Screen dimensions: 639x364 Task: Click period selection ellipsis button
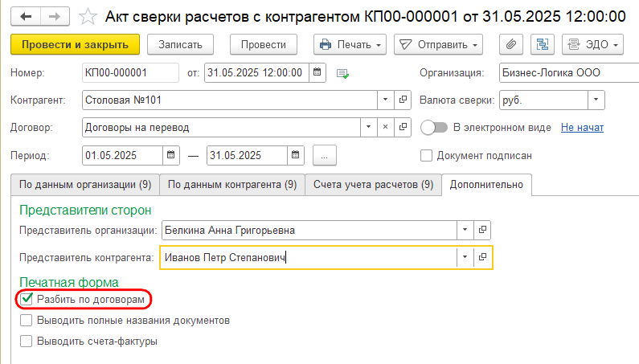click(325, 155)
